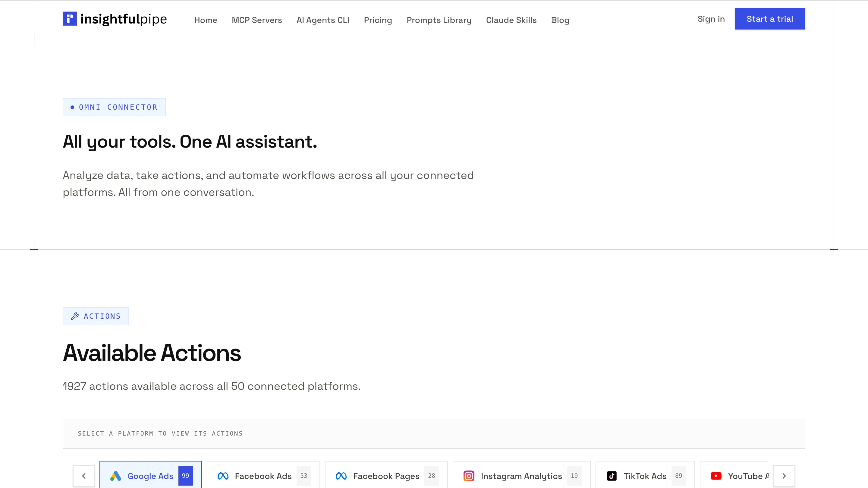Click the Start a trial button
Screen dimensions: 868x488
click(x=770, y=19)
